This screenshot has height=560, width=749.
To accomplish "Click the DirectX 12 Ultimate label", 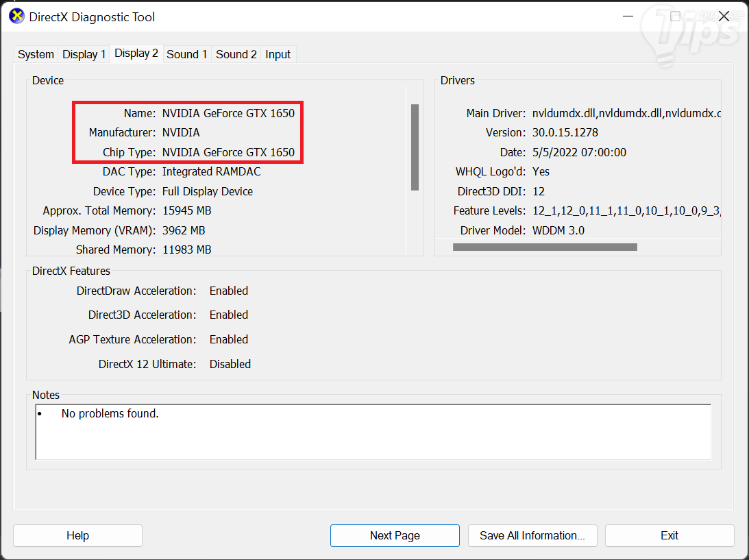I will coord(147,364).
